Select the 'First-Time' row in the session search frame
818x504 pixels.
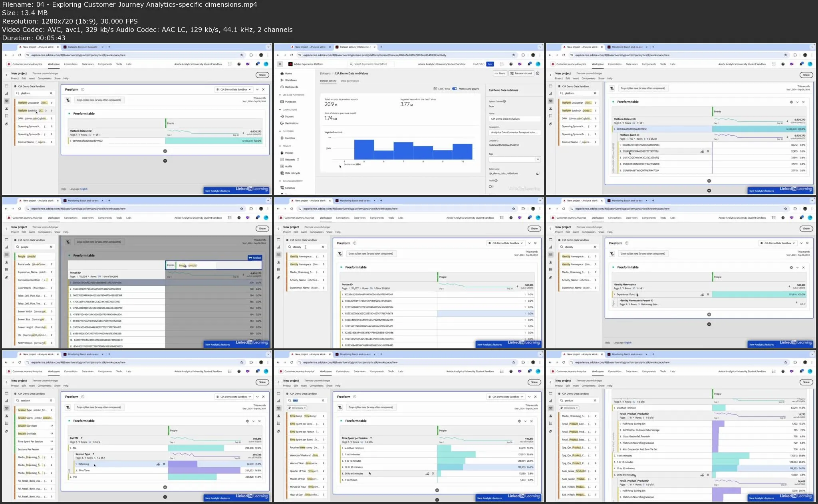click(168, 470)
